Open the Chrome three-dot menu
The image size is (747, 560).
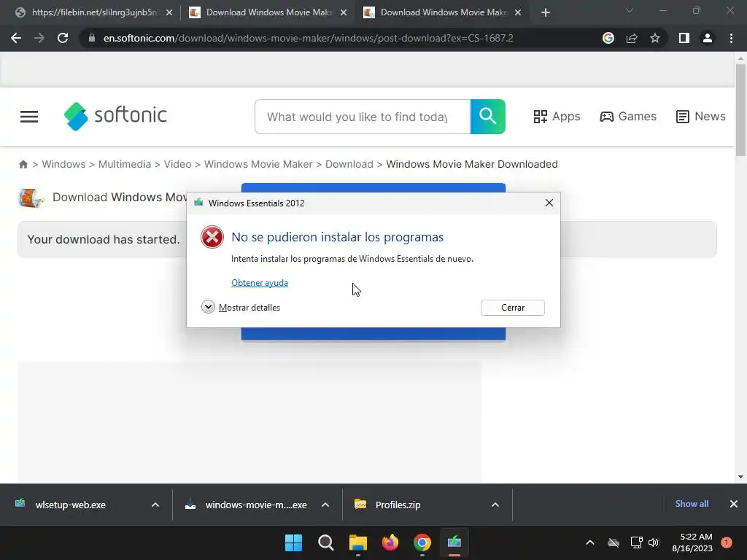pyautogui.click(x=731, y=38)
